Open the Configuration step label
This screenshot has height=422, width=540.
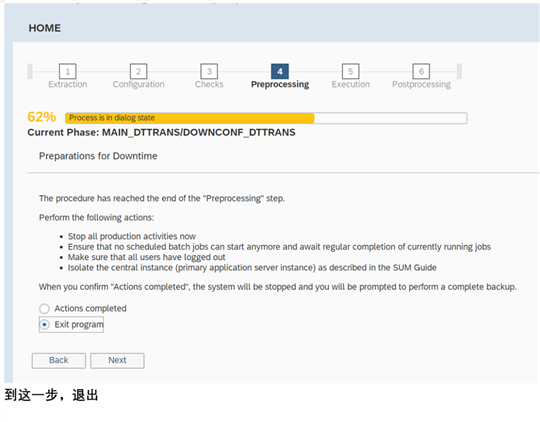coord(138,84)
